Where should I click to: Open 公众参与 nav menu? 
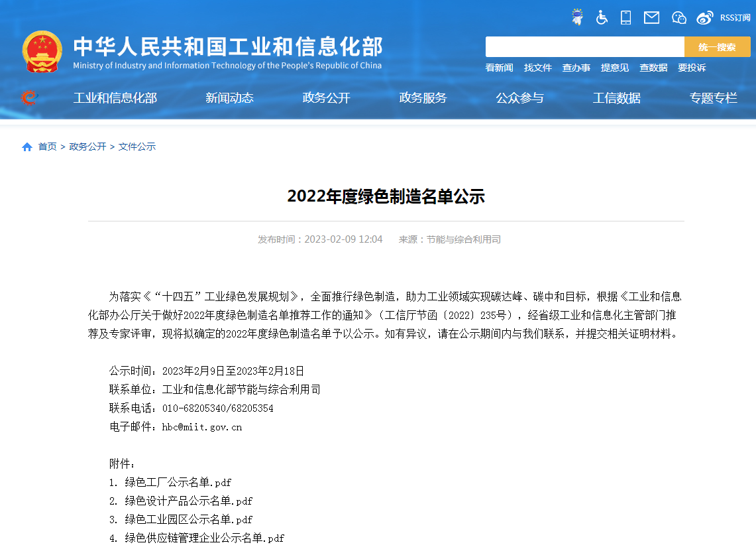(x=519, y=98)
